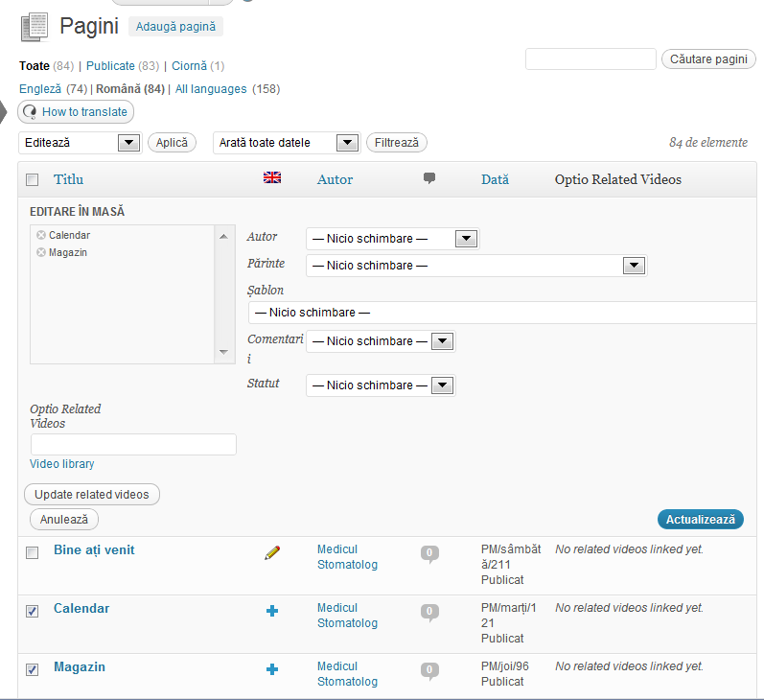Open the Video library link
Viewport: 764px width, 700px height.
pyautogui.click(x=62, y=464)
